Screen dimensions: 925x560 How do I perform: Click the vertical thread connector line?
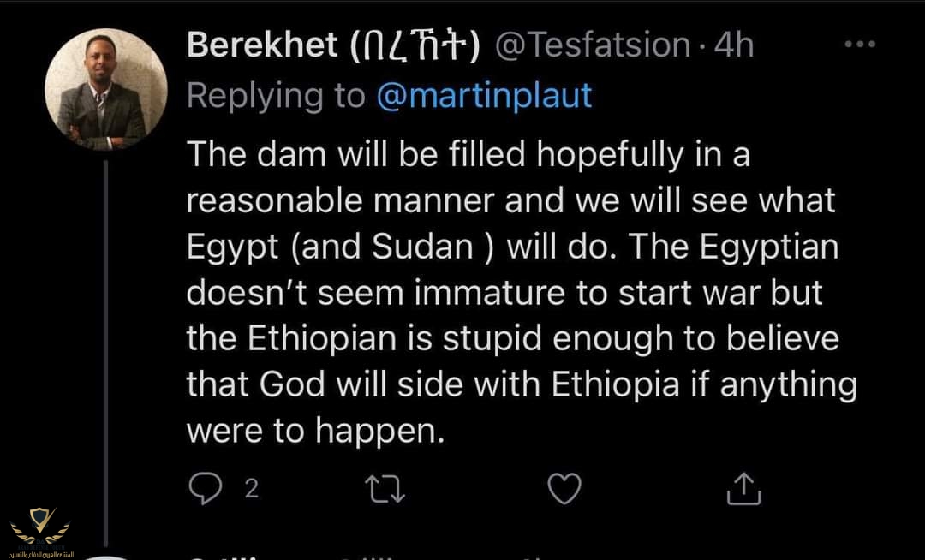click(x=105, y=343)
